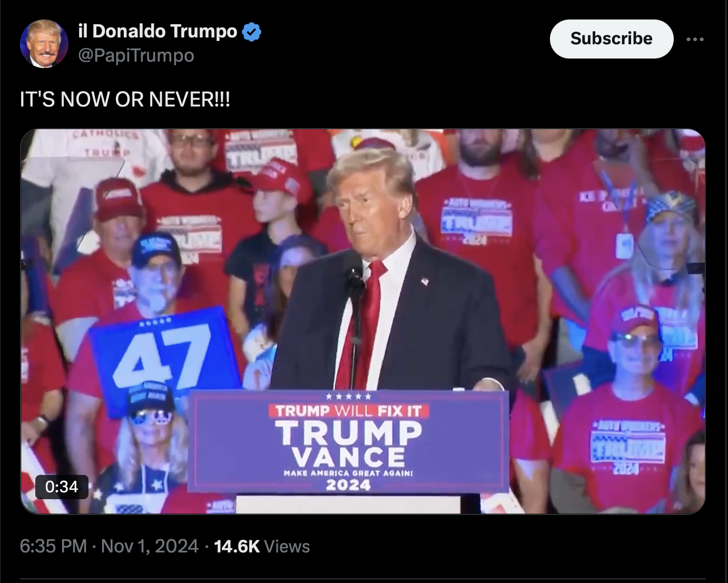Click the Views label next to 14.6K
The height and width of the screenshot is (583, 728).
pyautogui.click(x=287, y=547)
